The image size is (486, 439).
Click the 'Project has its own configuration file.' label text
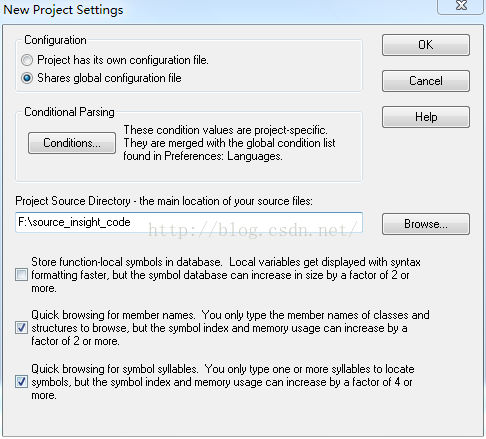pyautogui.click(x=123, y=60)
